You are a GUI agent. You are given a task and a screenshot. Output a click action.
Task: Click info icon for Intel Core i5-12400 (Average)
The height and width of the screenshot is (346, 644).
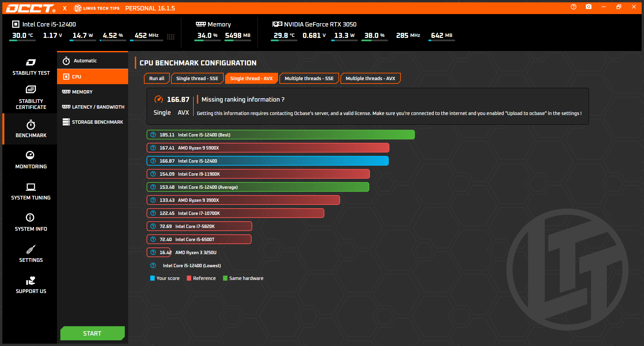coord(153,187)
